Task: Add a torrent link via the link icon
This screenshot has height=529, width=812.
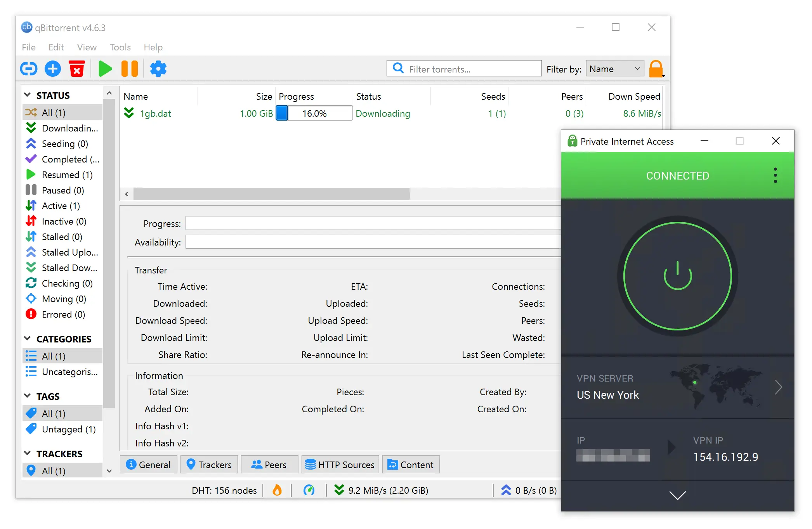Action: coord(28,69)
